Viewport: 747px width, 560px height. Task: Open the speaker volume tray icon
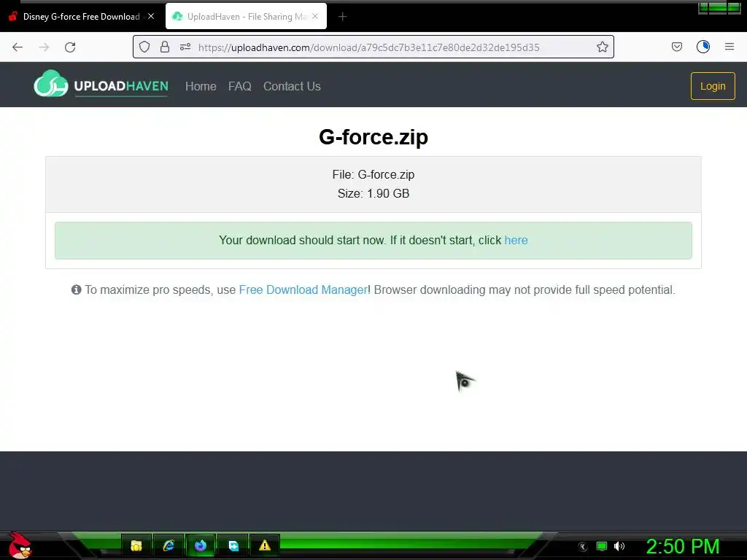(x=619, y=546)
